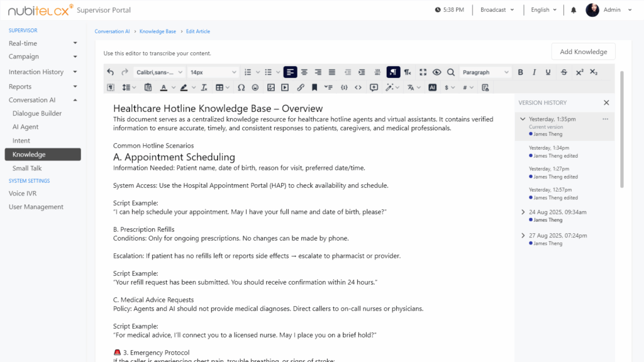Toggle underline formatting
Image resolution: width=644 pixels, height=362 pixels.
[x=548, y=72]
